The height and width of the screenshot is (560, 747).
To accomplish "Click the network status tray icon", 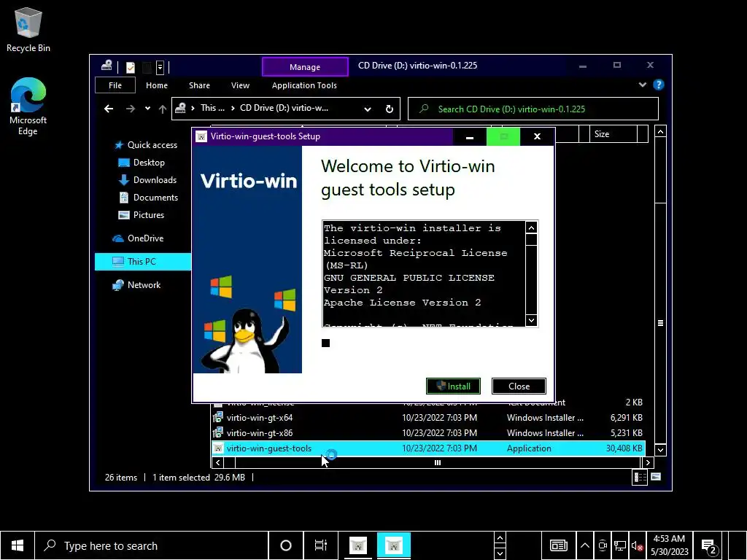I will (620, 545).
